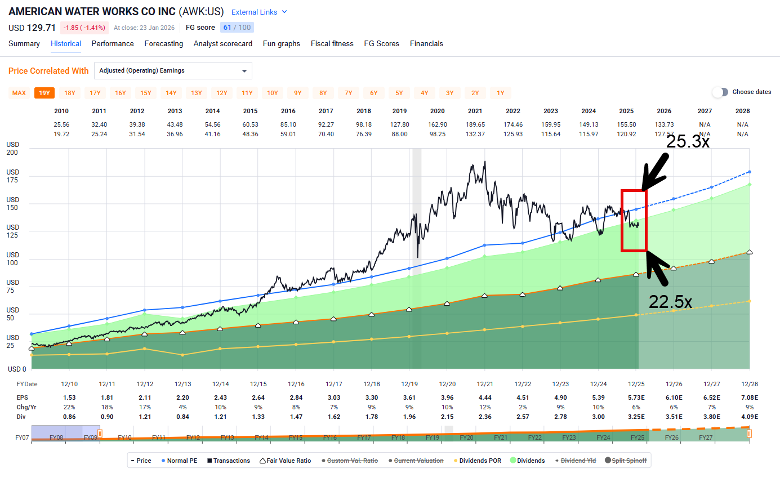Select the MAX time range button

pyautogui.click(x=19, y=92)
